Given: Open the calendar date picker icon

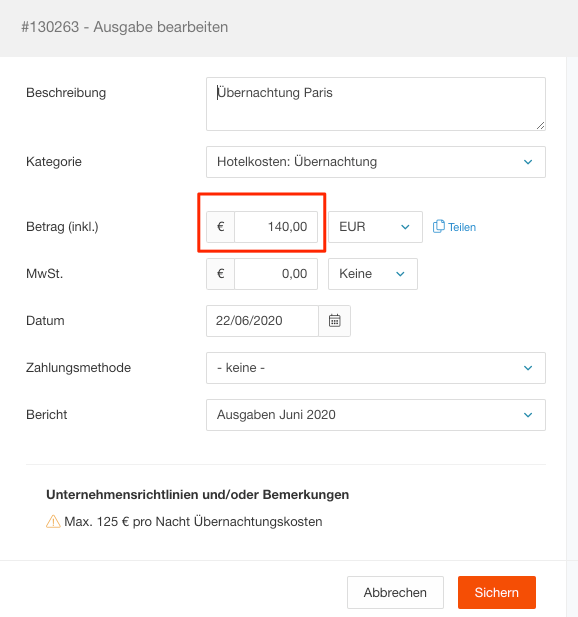Looking at the screenshot, I should tap(334, 321).
